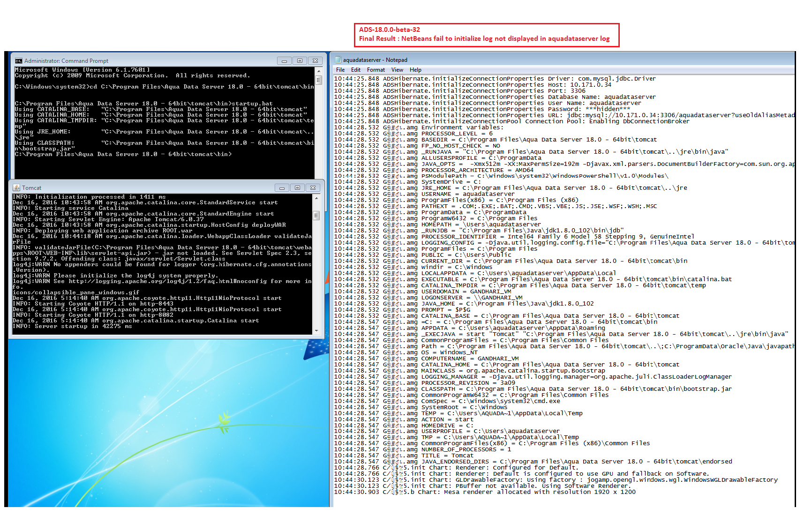Image resolution: width=812 pixels, height=523 pixels.
Task: Click 'Starting Servlet Engine: Apache Tomcat/6.0.37' line
Action: click(x=108, y=219)
